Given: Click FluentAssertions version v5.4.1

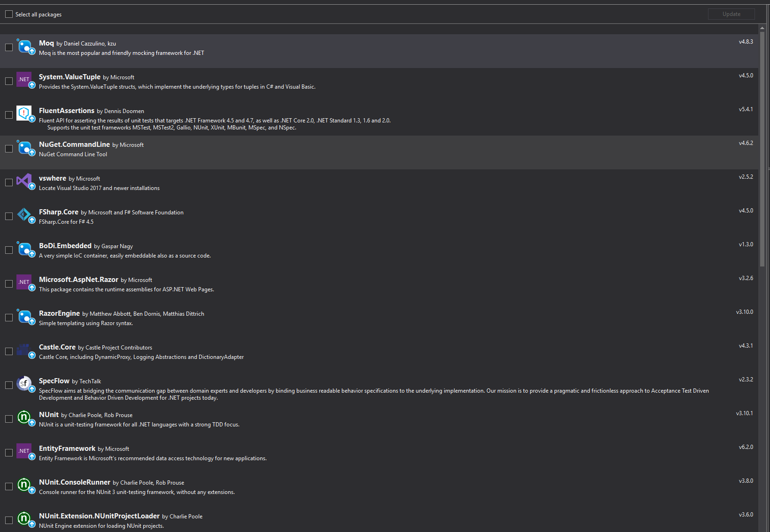Looking at the screenshot, I should 746,109.
